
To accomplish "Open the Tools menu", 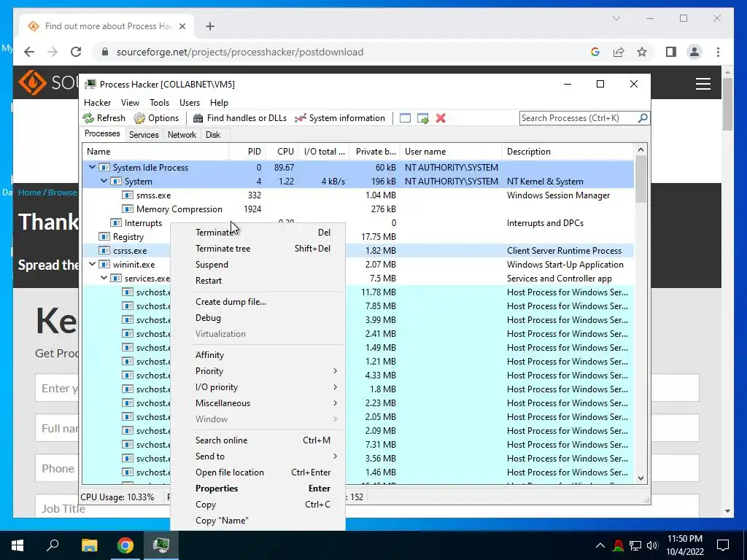I will [159, 103].
